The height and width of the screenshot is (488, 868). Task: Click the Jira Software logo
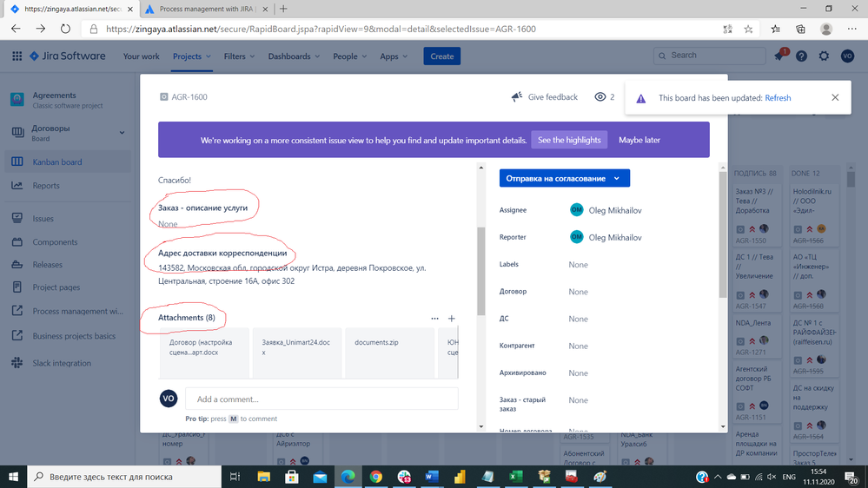pos(68,56)
